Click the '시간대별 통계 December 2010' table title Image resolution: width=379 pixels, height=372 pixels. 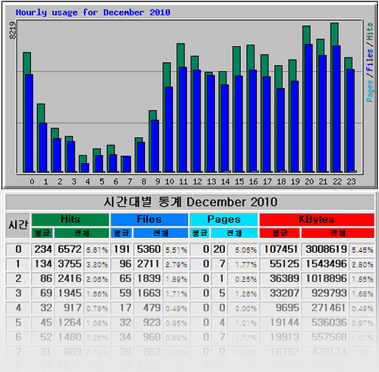point(190,202)
